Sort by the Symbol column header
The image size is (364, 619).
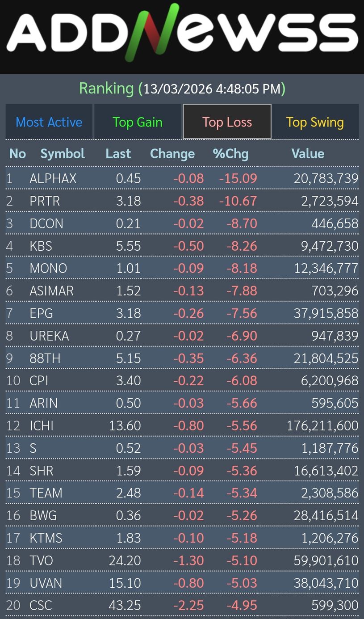click(63, 154)
